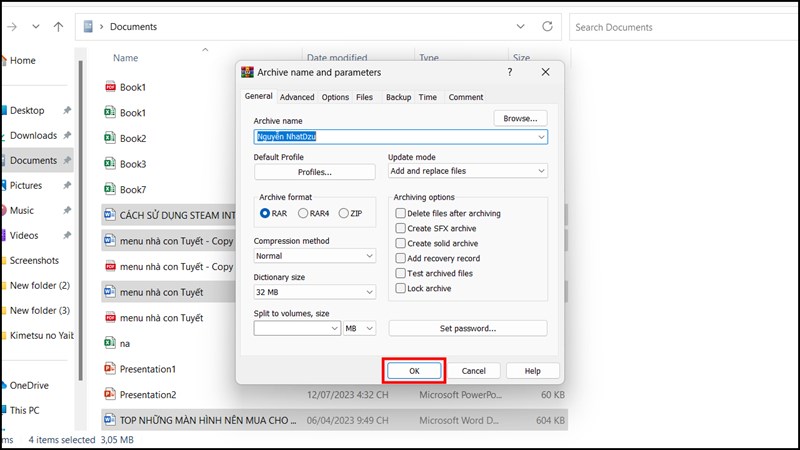Click the Cancel button
The image size is (800, 450).
point(473,371)
